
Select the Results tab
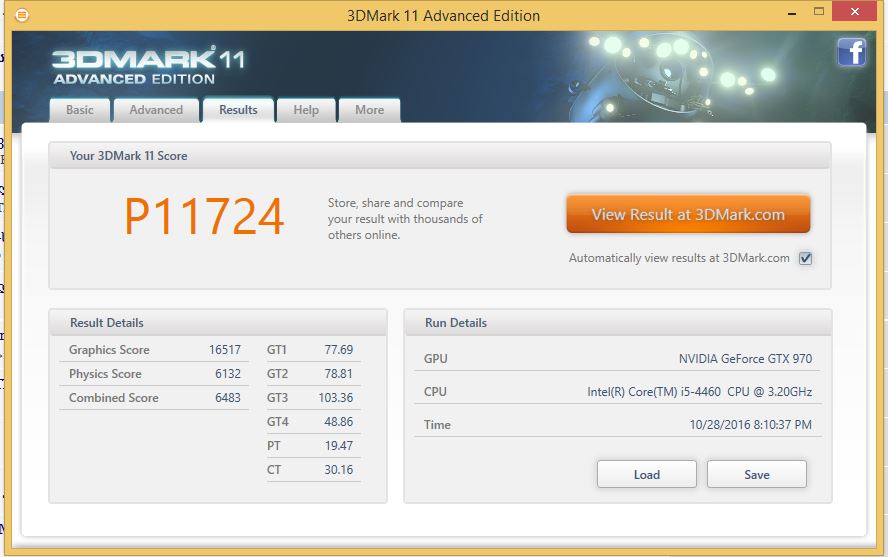[238, 110]
